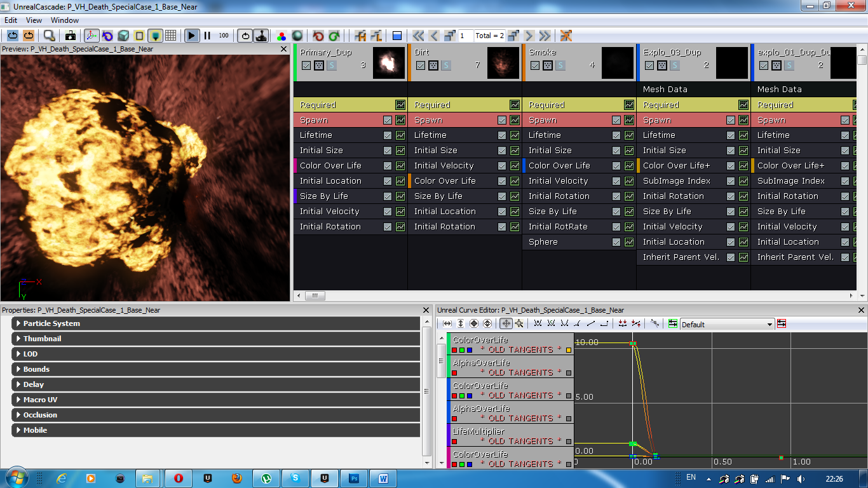Toggle the joystick realtime icon
The width and height of the screenshot is (868, 488).
[261, 36]
